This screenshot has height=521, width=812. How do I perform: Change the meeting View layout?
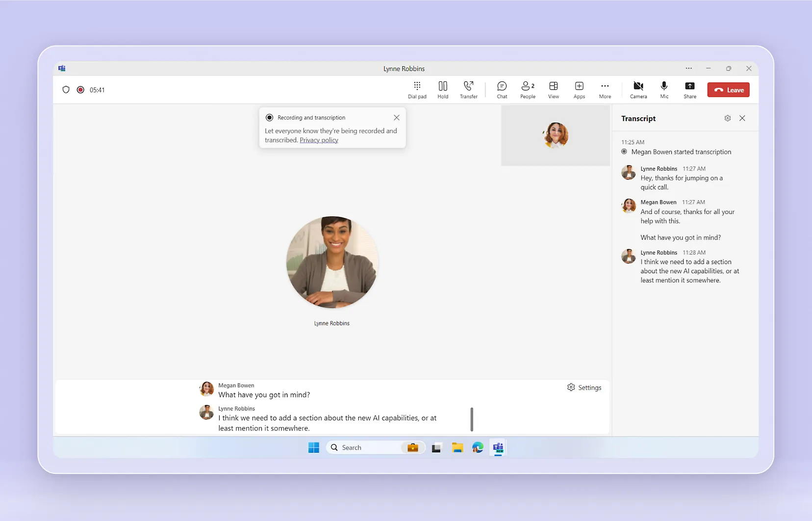[x=554, y=90]
